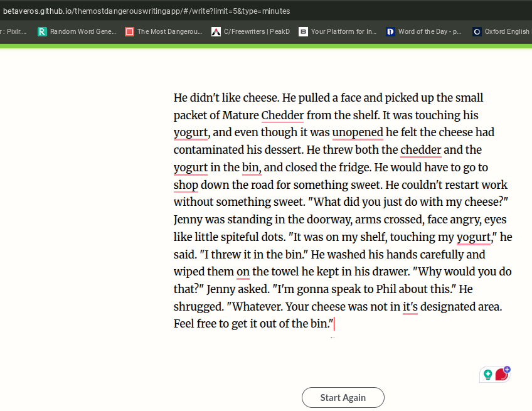Click the purple plus badge
The image size is (532, 411).
pos(507,369)
